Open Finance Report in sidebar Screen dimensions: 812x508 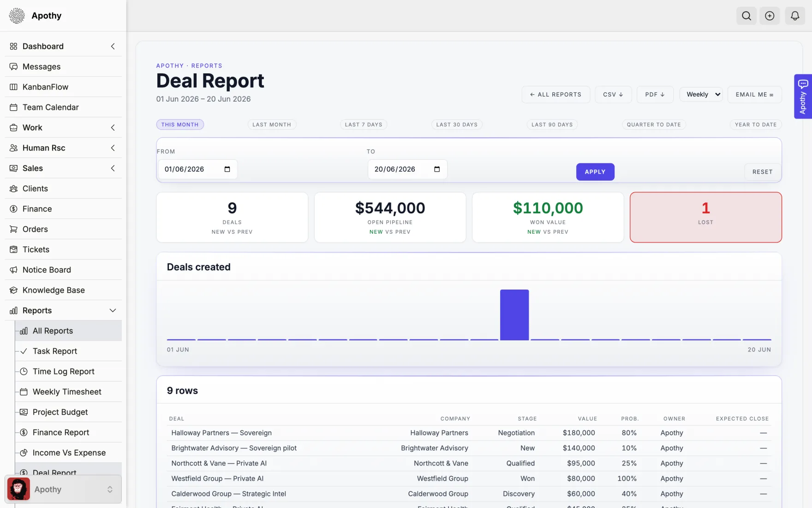point(68,432)
